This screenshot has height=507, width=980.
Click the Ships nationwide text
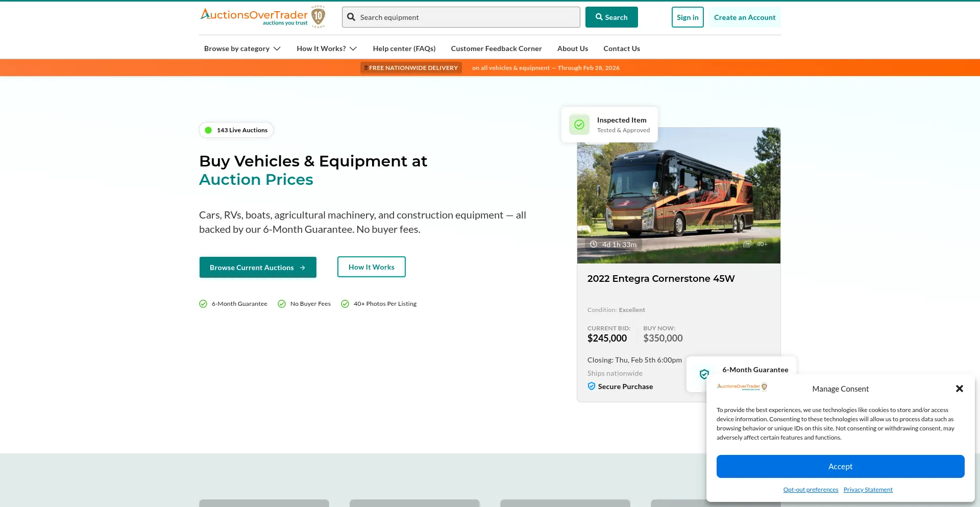[615, 373]
